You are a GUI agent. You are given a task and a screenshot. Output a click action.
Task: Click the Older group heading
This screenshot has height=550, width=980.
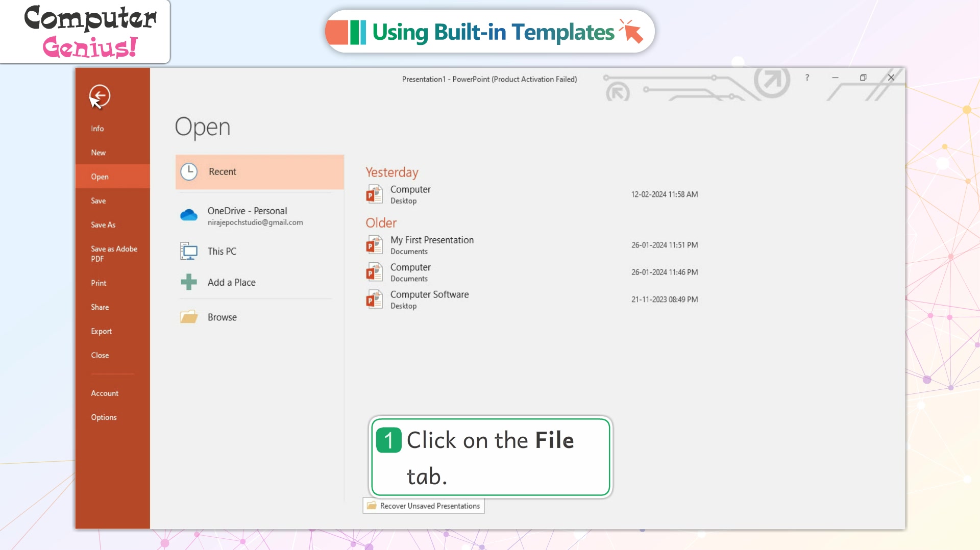click(381, 223)
